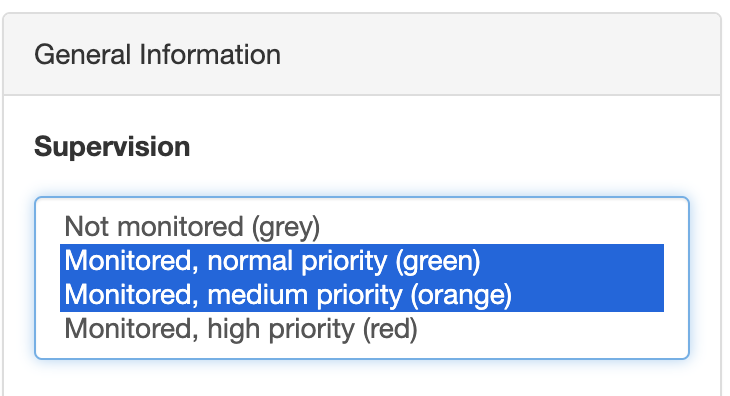Select Monitored, high priority (red)
This screenshot has width=730, height=396.
click(362, 329)
